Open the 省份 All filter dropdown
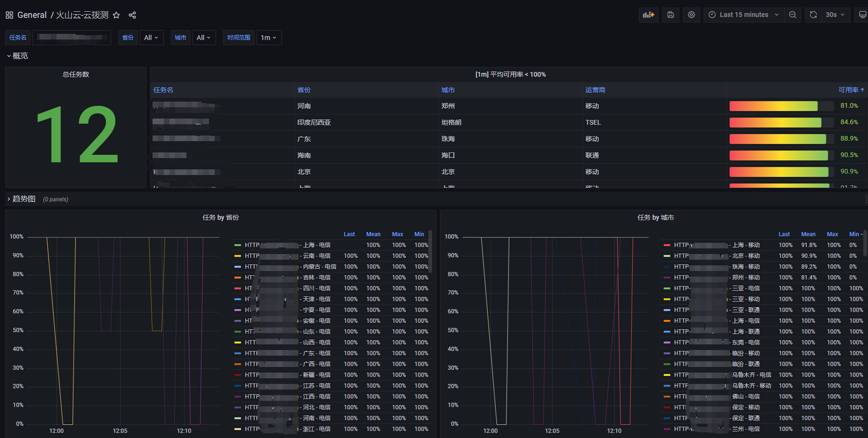868x438 pixels. pyautogui.click(x=152, y=37)
